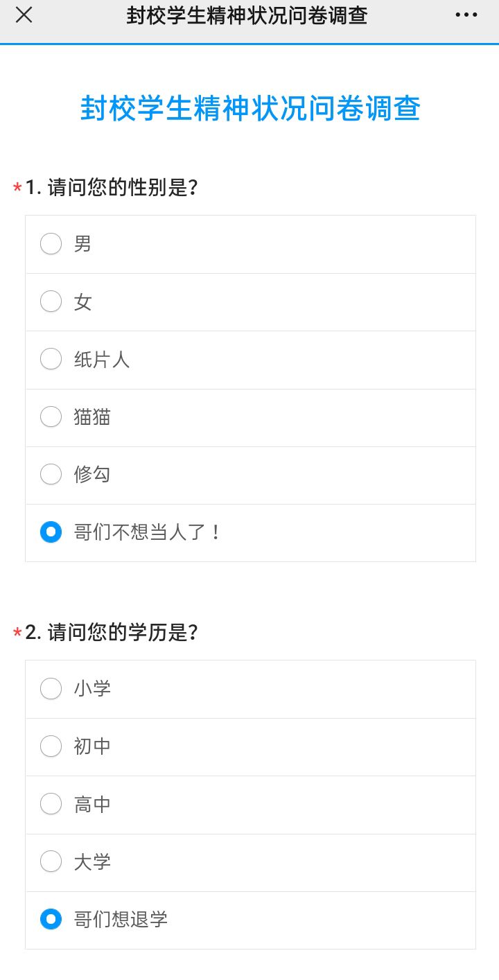Click the 哥们不想当人了！ option text
The width and height of the screenshot is (499, 980).
coord(148,532)
